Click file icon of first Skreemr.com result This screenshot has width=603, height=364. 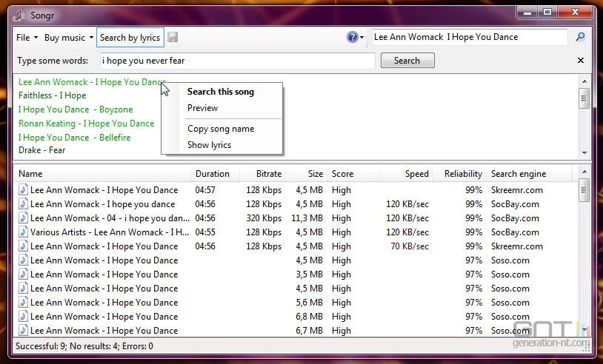[x=23, y=189]
